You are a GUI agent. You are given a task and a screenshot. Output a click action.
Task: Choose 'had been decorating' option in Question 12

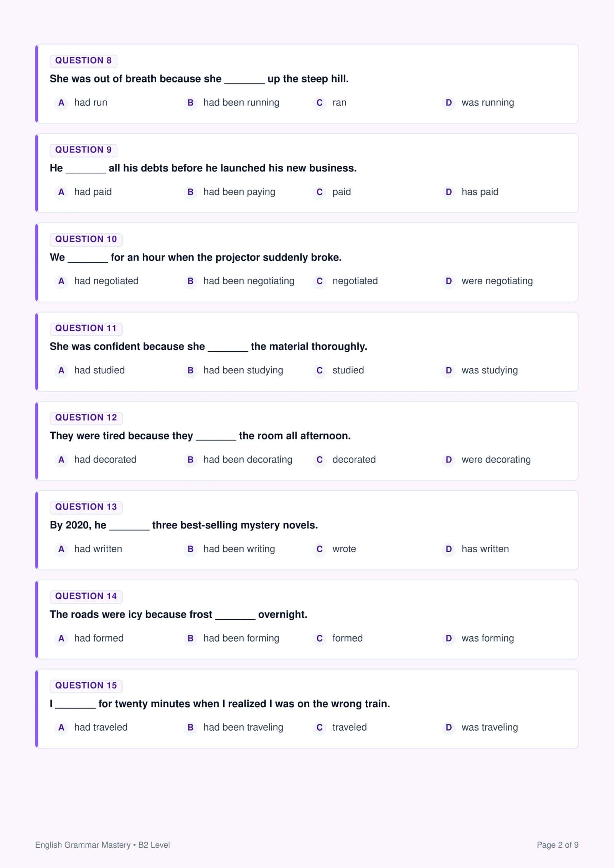[238, 459]
